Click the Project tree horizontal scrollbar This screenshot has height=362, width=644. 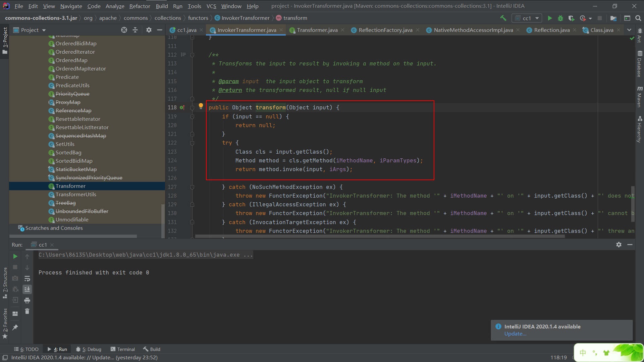coord(73,236)
